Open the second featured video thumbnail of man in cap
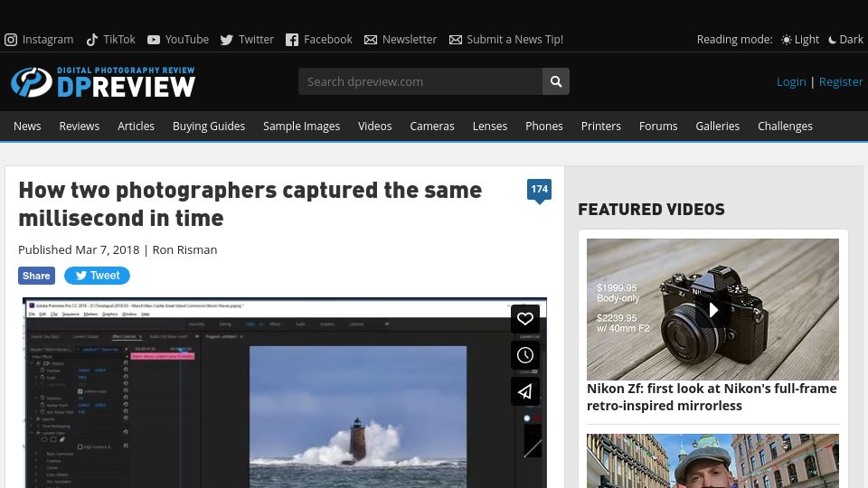 (713, 461)
